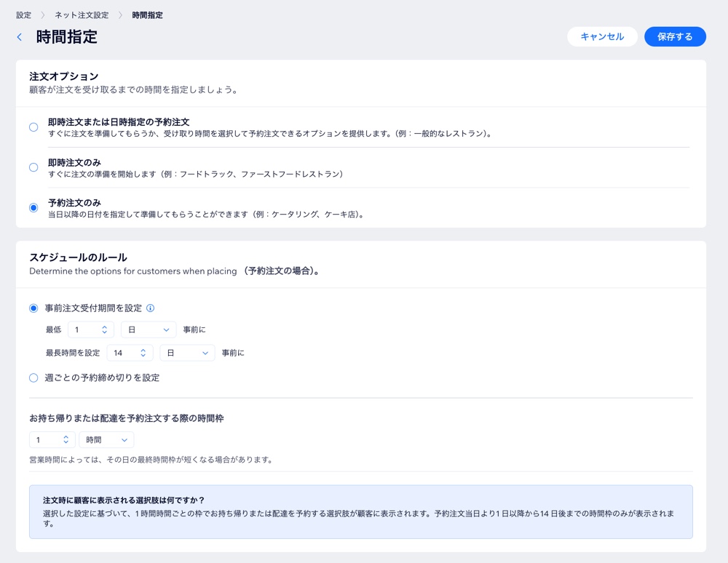Go to 設定 via the breadcrumb trail
This screenshot has height=563, width=728.
click(x=23, y=14)
